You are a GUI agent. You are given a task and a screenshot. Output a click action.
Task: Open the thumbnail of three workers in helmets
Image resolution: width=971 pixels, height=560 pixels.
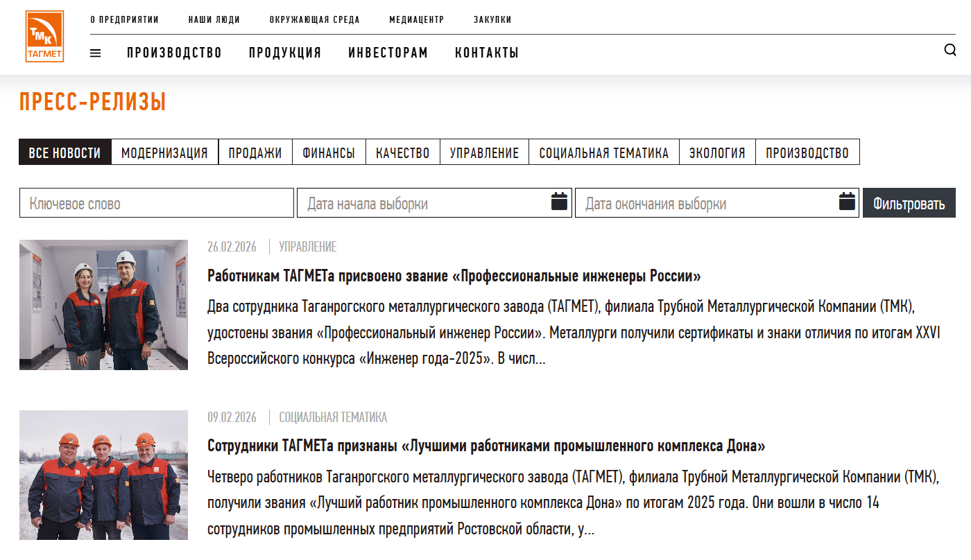click(103, 475)
